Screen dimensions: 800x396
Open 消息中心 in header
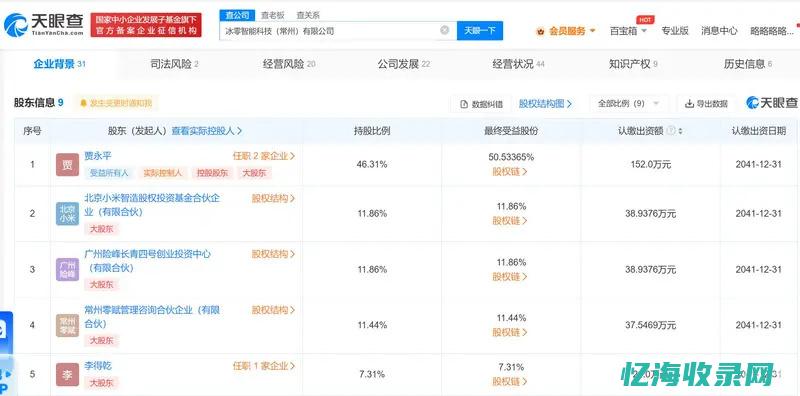(x=719, y=31)
